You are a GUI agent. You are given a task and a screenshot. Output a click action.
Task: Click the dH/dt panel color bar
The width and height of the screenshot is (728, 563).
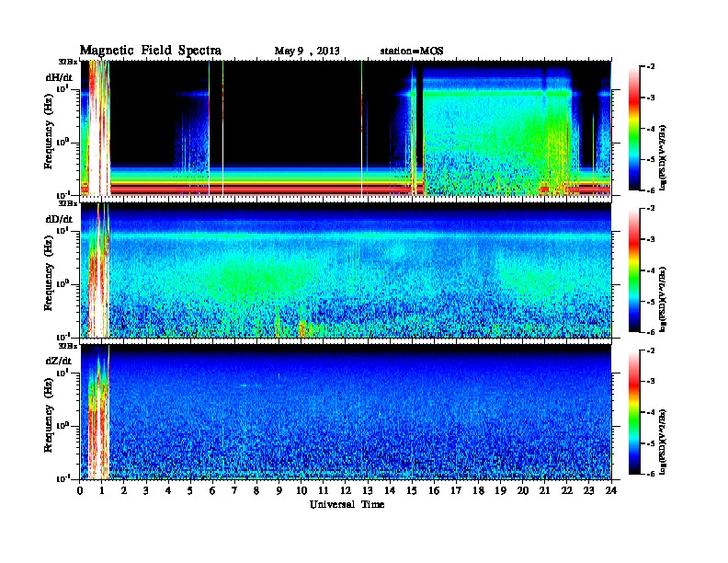(x=634, y=129)
